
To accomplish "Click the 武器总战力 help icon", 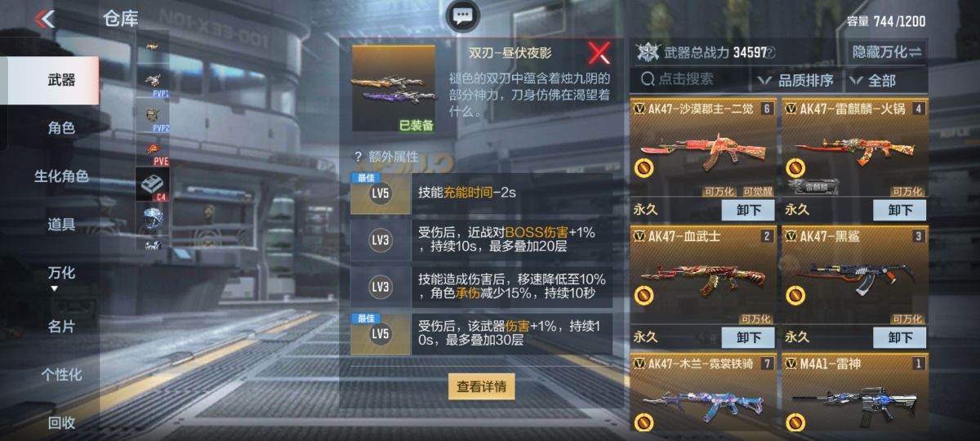I will coord(770,52).
